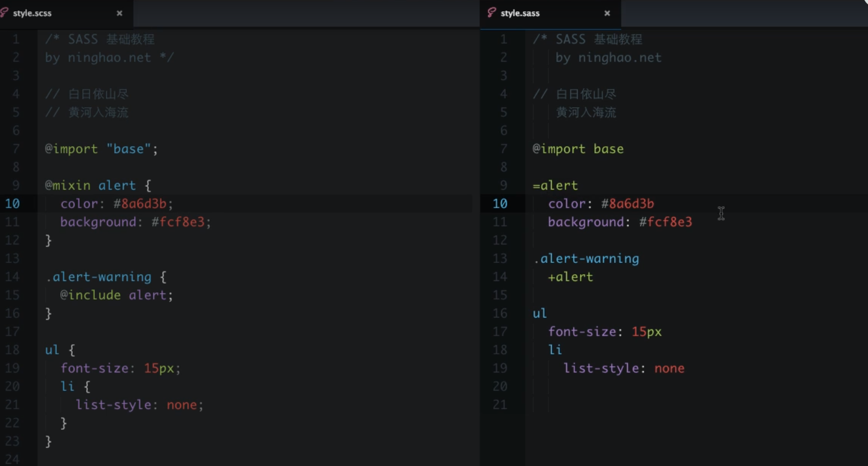Click closing brace on line 12 of style.scss

tap(48, 240)
